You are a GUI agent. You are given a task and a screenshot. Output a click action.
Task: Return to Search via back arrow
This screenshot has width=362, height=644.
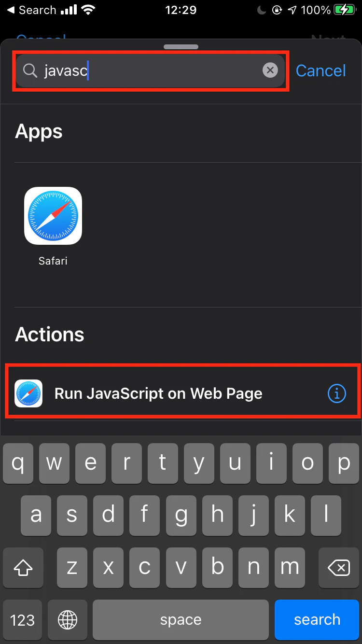(31, 10)
